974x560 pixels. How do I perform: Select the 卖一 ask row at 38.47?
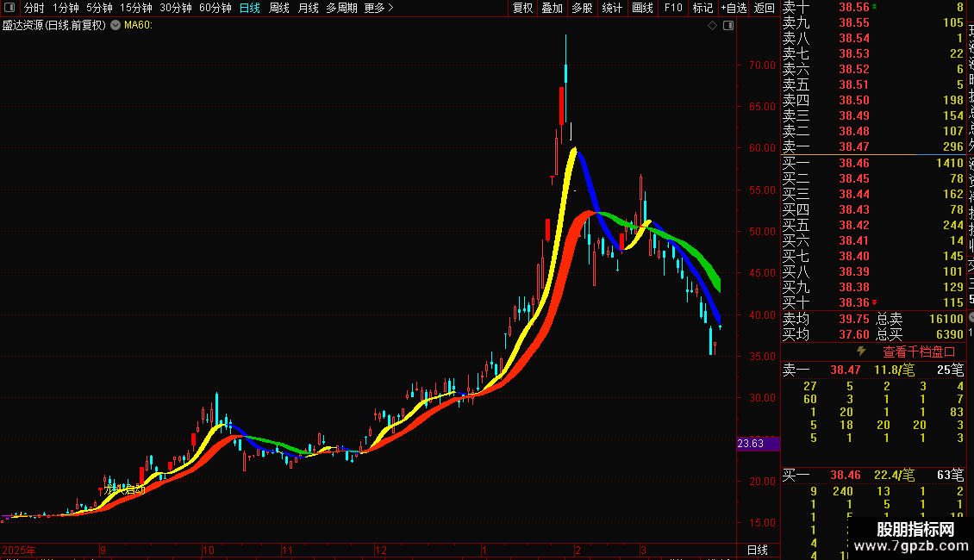tap(873, 146)
